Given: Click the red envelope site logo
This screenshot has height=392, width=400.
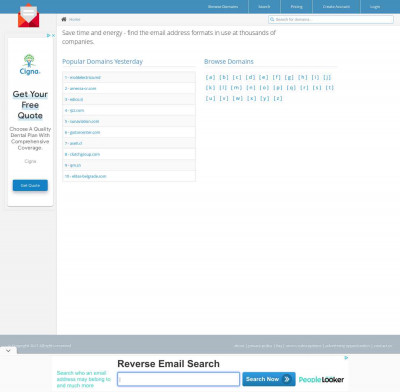Looking at the screenshot, I should tap(28, 16).
